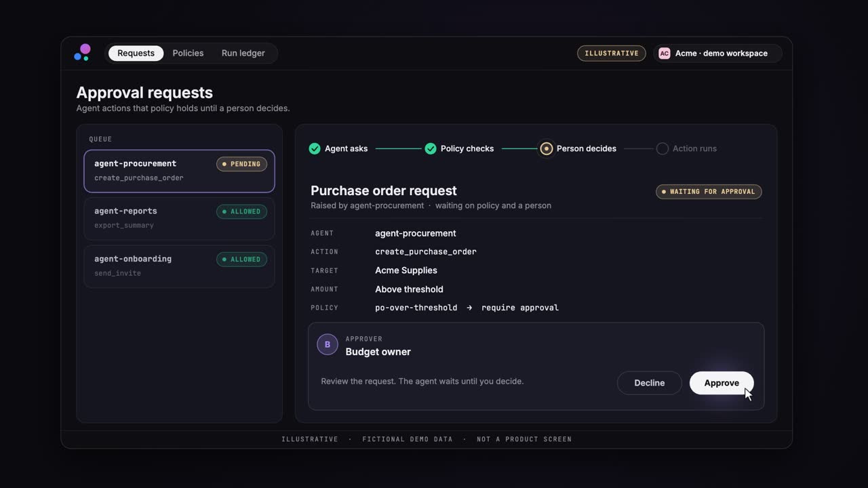Click the ALLOWED badge on agent-reports

pyautogui.click(x=241, y=211)
